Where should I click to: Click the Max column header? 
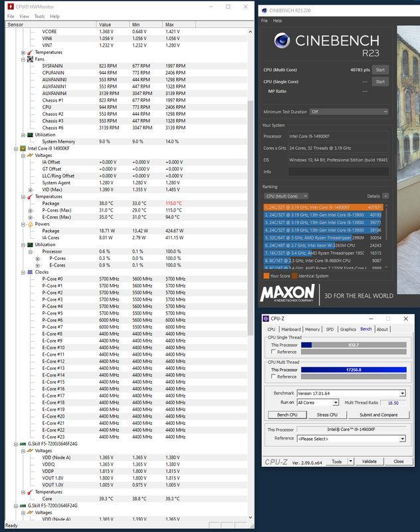pyautogui.click(x=179, y=25)
